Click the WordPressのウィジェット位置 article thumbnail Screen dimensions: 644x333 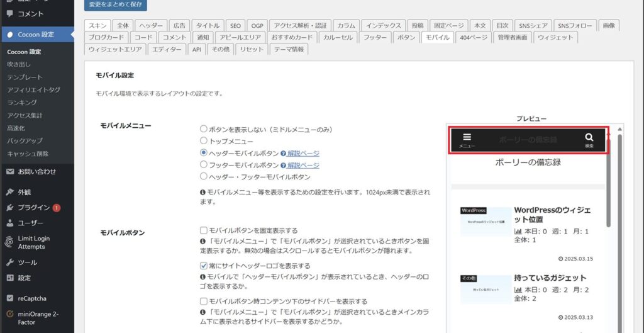pos(486,222)
